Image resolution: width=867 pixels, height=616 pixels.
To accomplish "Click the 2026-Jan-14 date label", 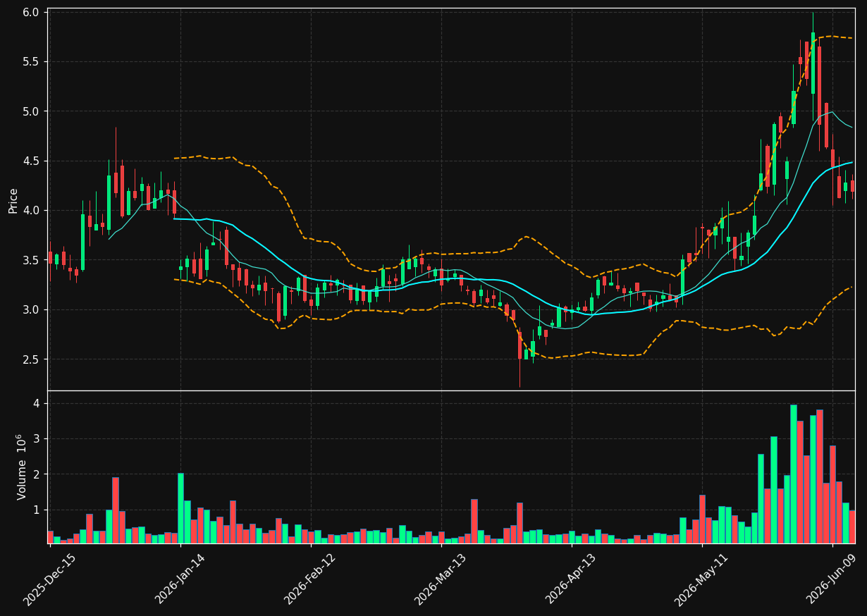I will 180,579.
